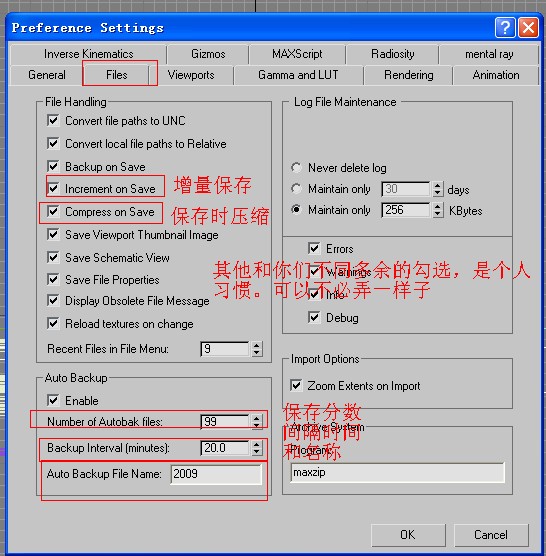The image size is (546, 556).
Task: Uncheck Auto Backup Enable checkbox
Action: 53,401
